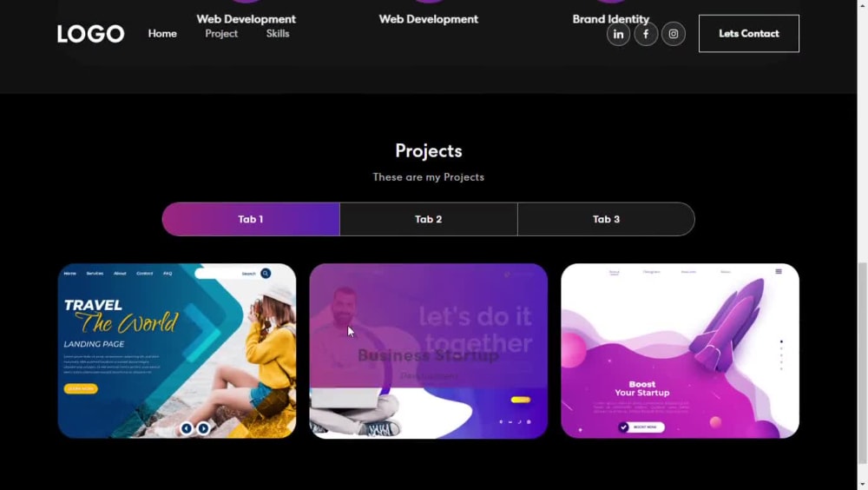Click next arrow on travel thumbnail
Screen dimensions: 868x490
pos(204,428)
